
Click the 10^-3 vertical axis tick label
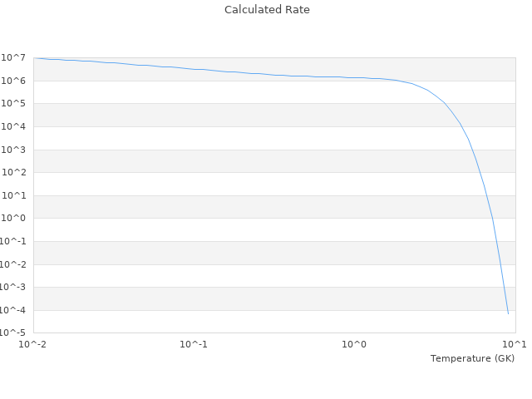tap(14, 288)
